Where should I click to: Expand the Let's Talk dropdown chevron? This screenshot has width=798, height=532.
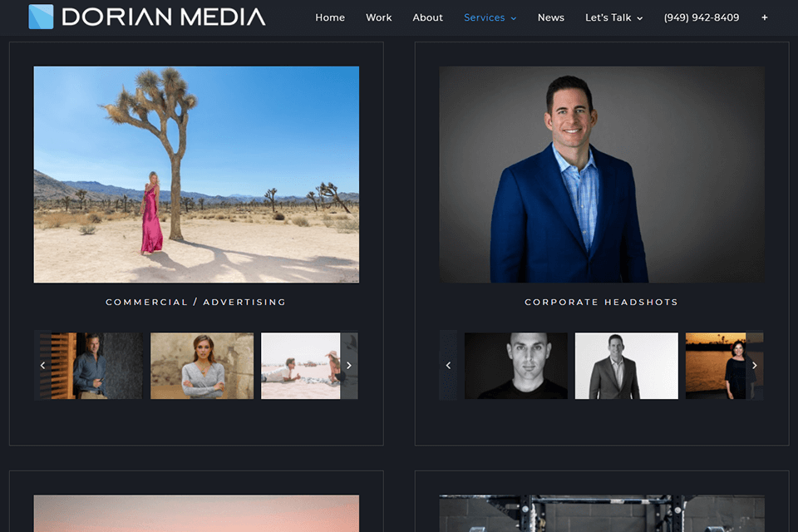pyautogui.click(x=640, y=18)
